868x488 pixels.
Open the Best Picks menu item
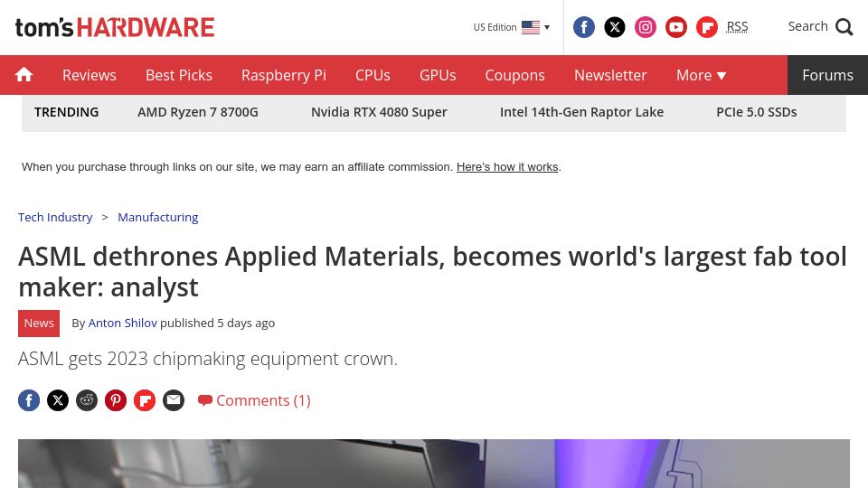(x=179, y=75)
